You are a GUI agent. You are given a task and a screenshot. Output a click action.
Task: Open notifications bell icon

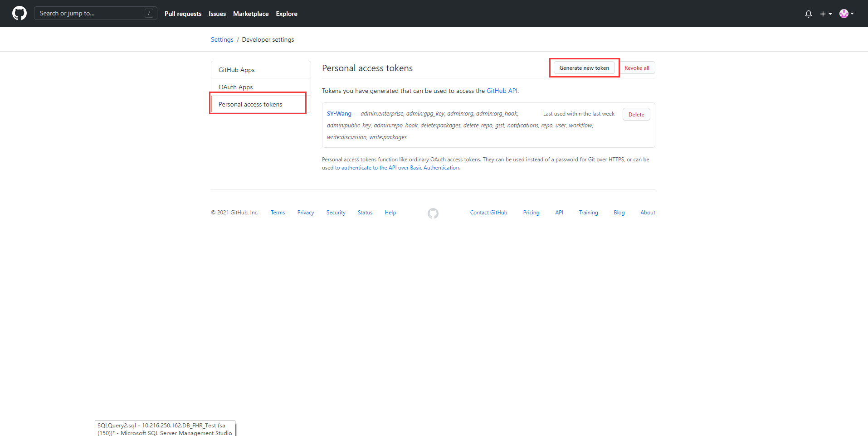pyautogui.click(x=808, y=14)
